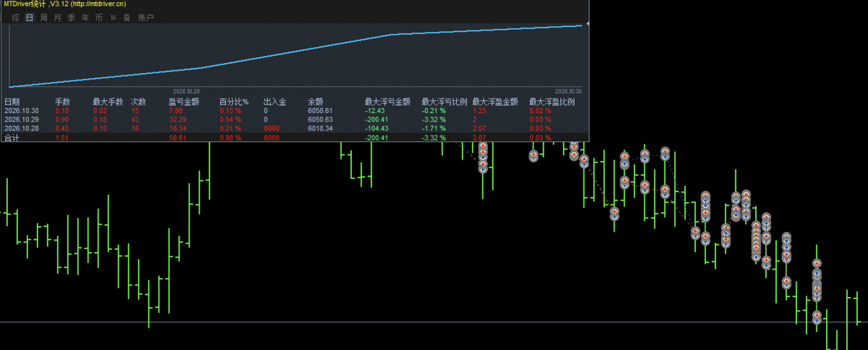Click the 最大浮亏金额 column header
Viewport: 868px width, 350px height.
pos(387,102)
